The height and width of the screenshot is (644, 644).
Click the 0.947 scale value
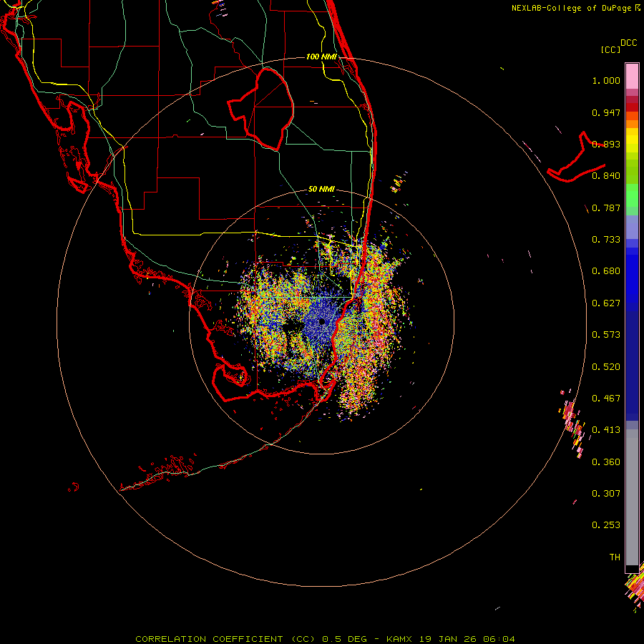pos(606,112)
